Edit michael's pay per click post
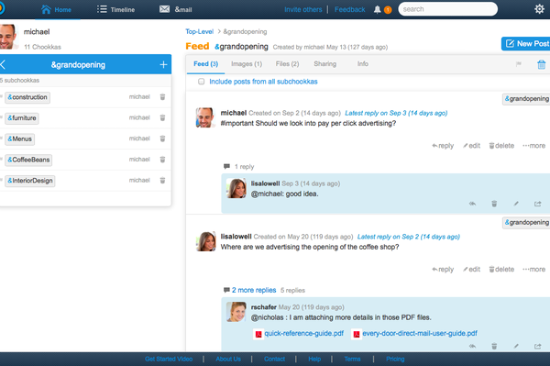Screen dimensions: 550x366 (x=471, y=146)
